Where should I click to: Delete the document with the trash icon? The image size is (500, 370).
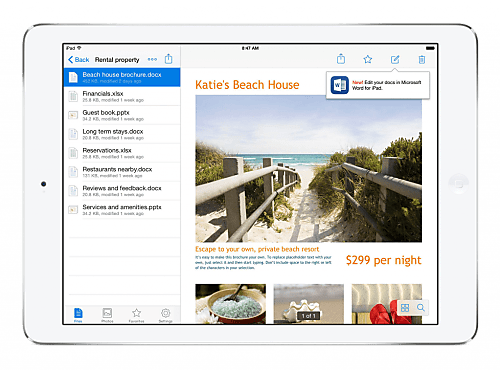pos(422,59)
